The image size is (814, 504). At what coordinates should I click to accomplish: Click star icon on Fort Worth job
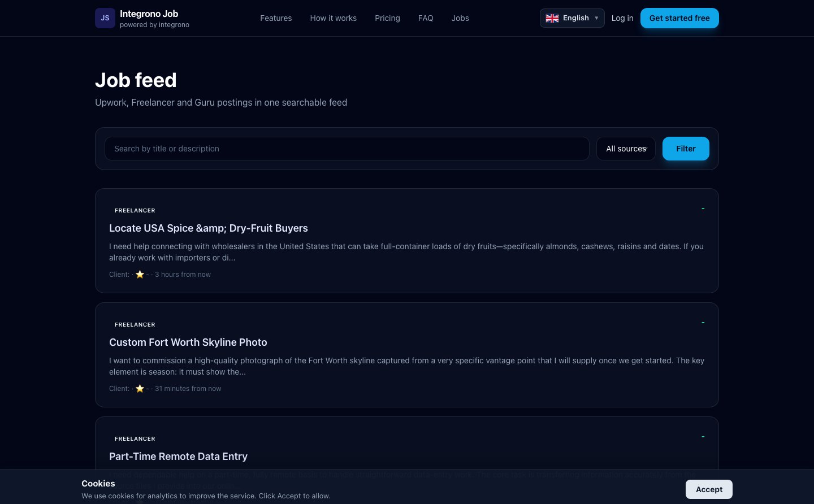pos(140,389)
